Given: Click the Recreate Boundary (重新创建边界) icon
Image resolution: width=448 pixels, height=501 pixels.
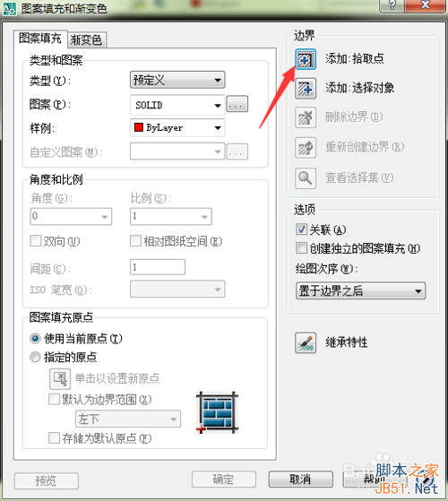Looking at the screenshot, I should 306,148.
